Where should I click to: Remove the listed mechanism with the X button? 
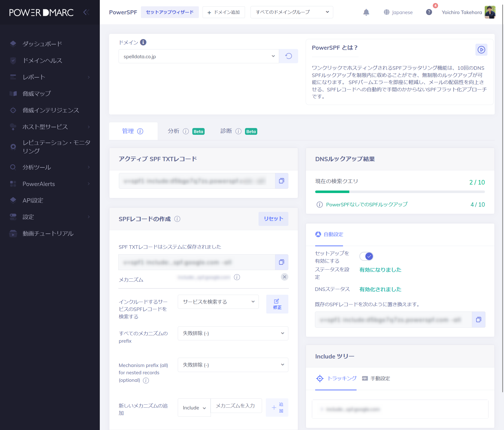click(x=284, y=277)
